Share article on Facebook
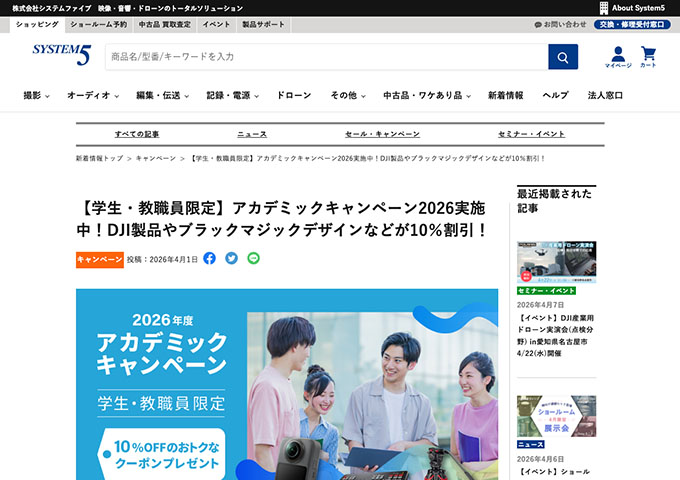680x480 pixels. click(209, 258)
